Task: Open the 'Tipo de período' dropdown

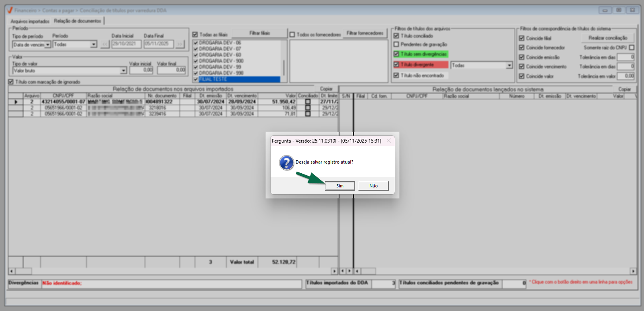Action: click(x=48, y=45)
